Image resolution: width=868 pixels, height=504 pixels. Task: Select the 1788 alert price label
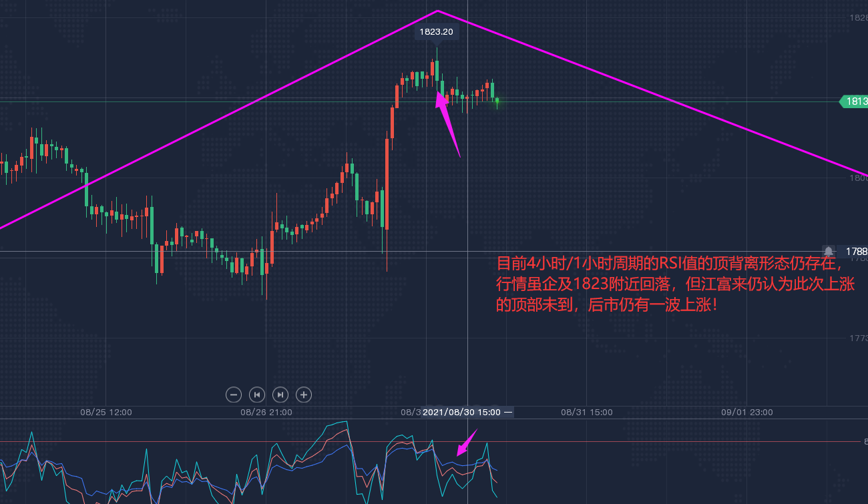point(856,252)
